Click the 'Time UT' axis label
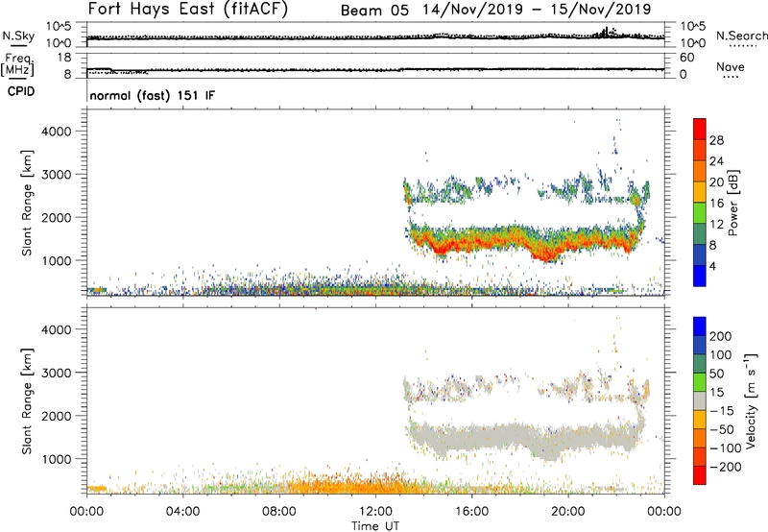The image size is (768, 532). (x=375, y=526)
